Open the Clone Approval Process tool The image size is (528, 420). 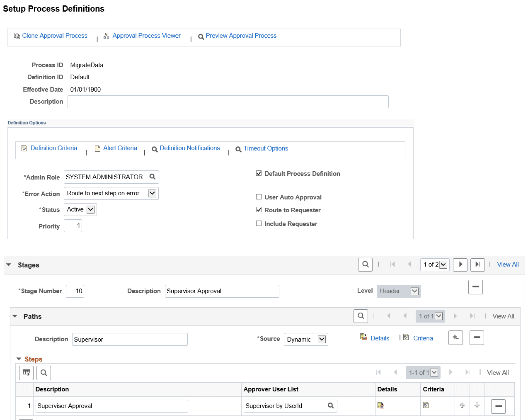pos(54,36)
